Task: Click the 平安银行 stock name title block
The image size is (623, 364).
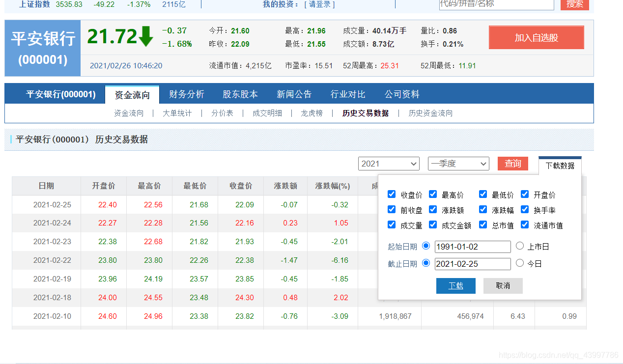Action: point(43,48)
